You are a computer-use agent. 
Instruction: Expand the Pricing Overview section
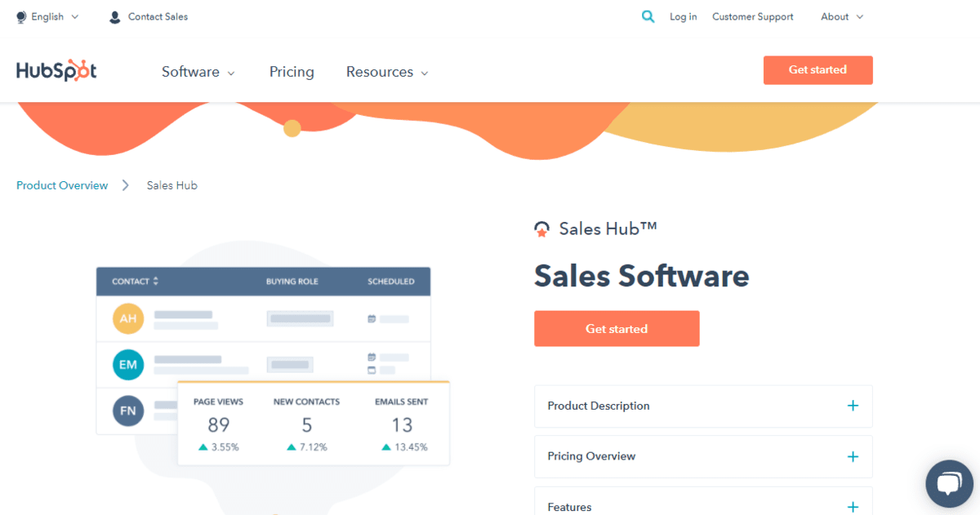point(703,456)
